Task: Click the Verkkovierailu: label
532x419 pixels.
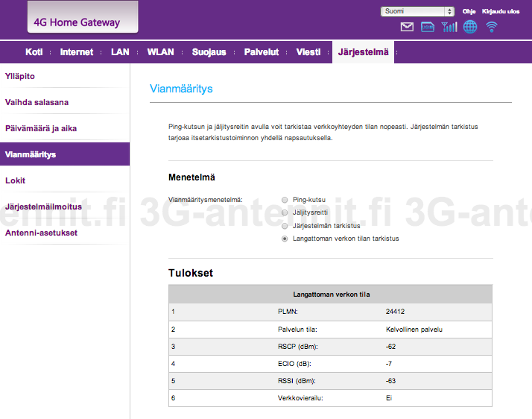Action: (300, 398)
